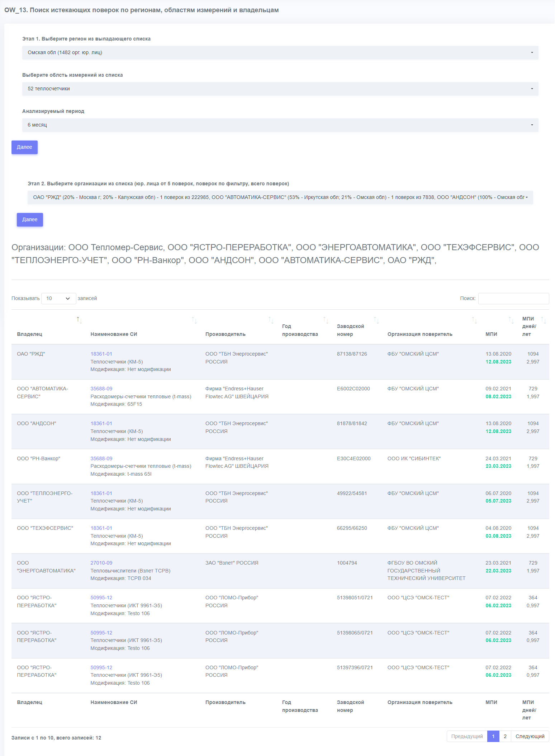The width and height of the screenshot is (555, 756).
Task: Sort table by МПИ date column
Action: 498,327
